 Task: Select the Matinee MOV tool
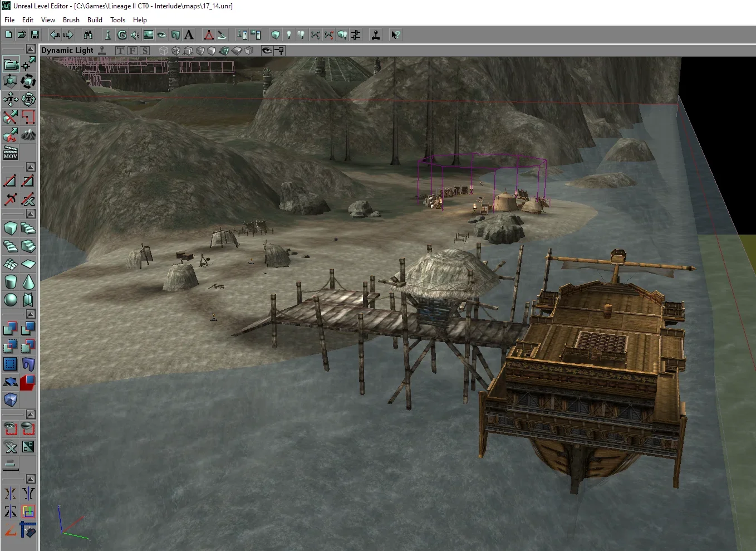[x=11, y=153]
